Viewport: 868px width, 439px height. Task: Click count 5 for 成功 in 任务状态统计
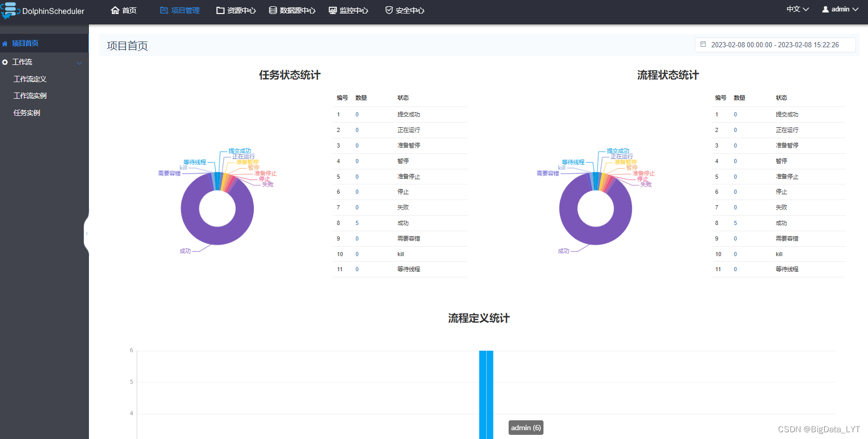coord(357,223)
